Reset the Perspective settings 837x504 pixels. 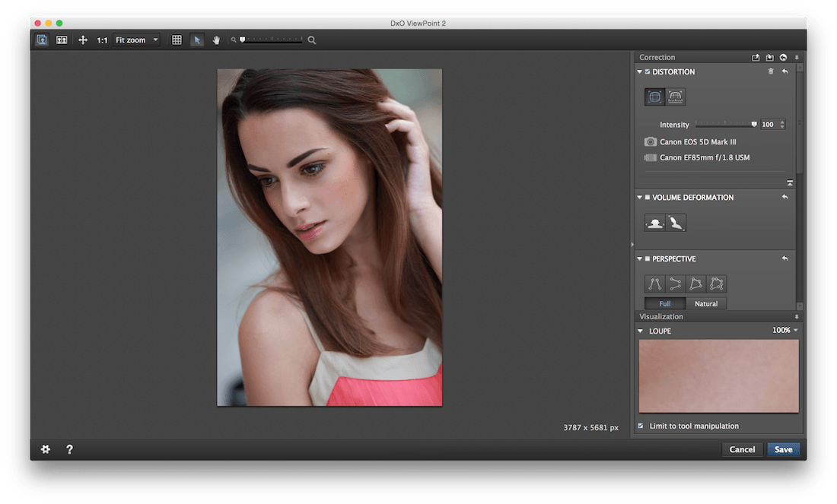(784, 258)
